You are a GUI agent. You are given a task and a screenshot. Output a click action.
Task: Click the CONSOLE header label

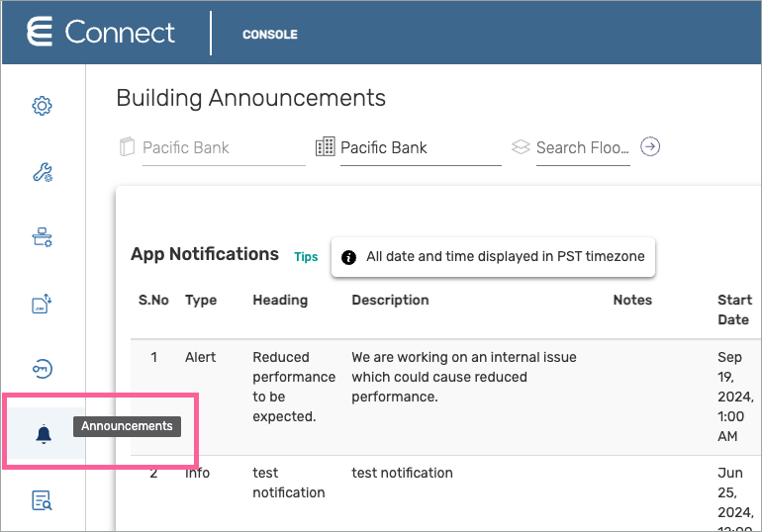pyautogui.click(x=270, y=35)
